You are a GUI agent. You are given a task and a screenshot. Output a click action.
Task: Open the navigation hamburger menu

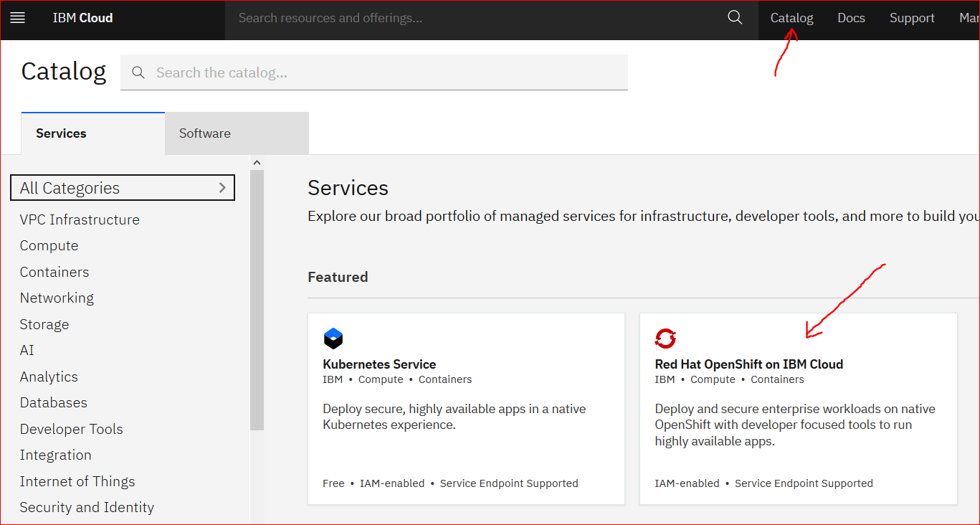(x=17, y=17)
